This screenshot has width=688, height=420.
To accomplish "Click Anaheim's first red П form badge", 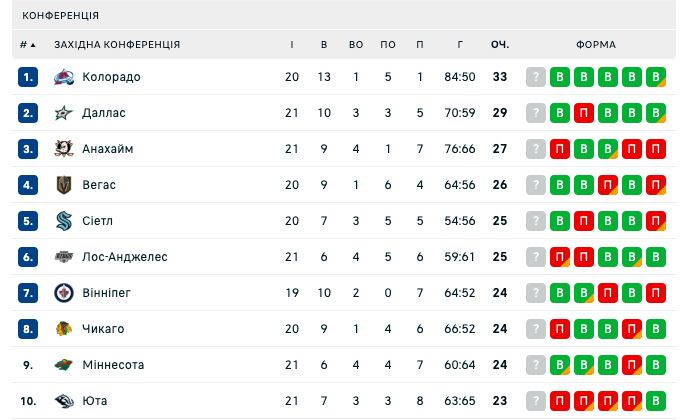I will (x=560, y=149).
